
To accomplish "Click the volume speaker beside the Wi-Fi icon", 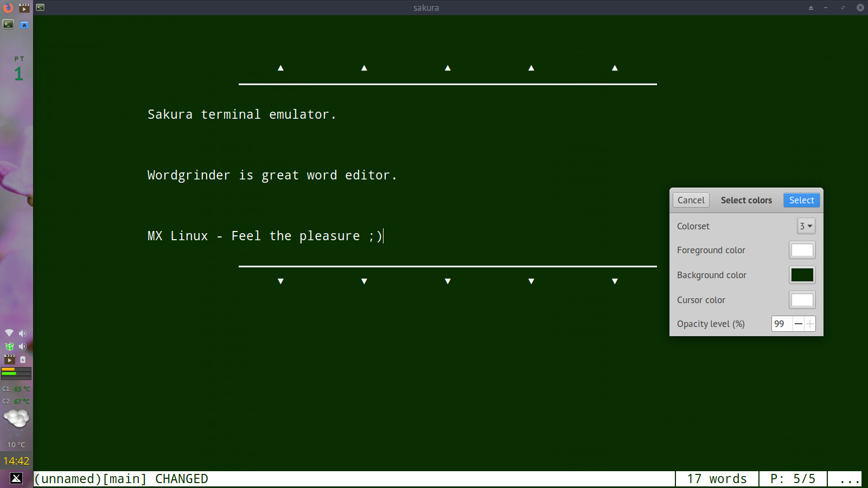I will (x=23, y=333).
